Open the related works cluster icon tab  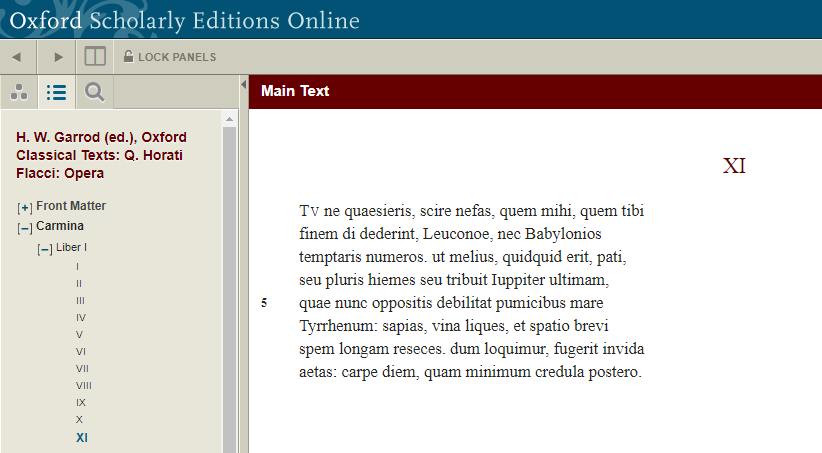[x=18, y=93]
